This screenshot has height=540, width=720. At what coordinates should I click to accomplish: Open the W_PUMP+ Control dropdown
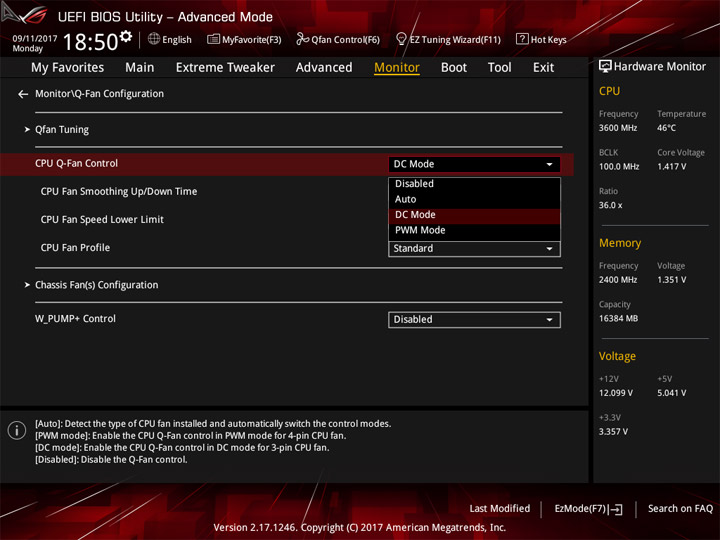click(474, 320)
